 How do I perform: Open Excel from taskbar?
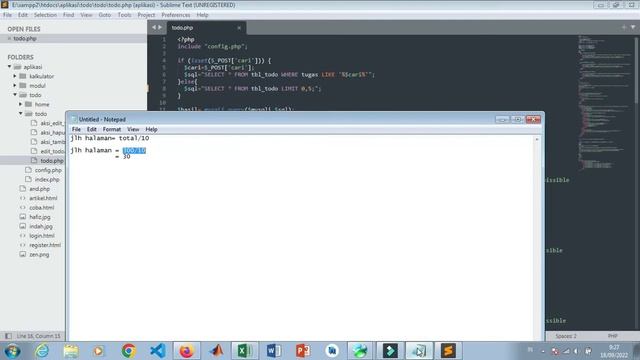coord(244,351)
